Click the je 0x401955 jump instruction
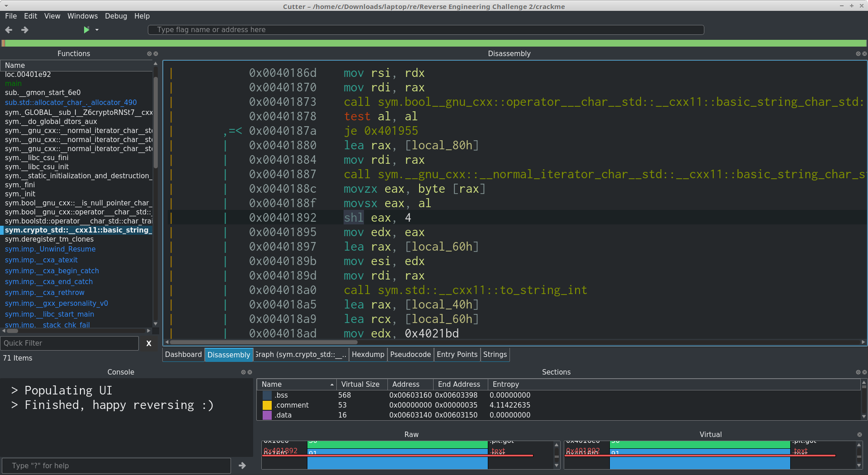 381,131
